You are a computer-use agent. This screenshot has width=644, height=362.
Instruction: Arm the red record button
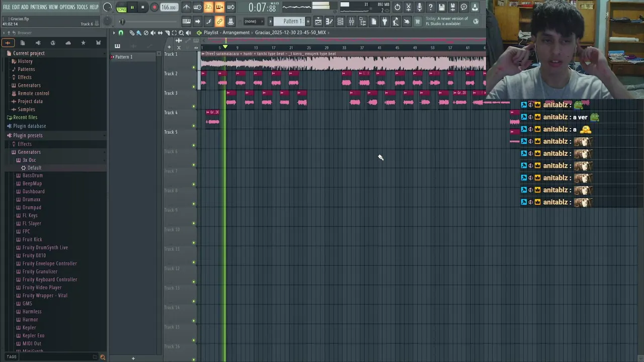(154, 8)
